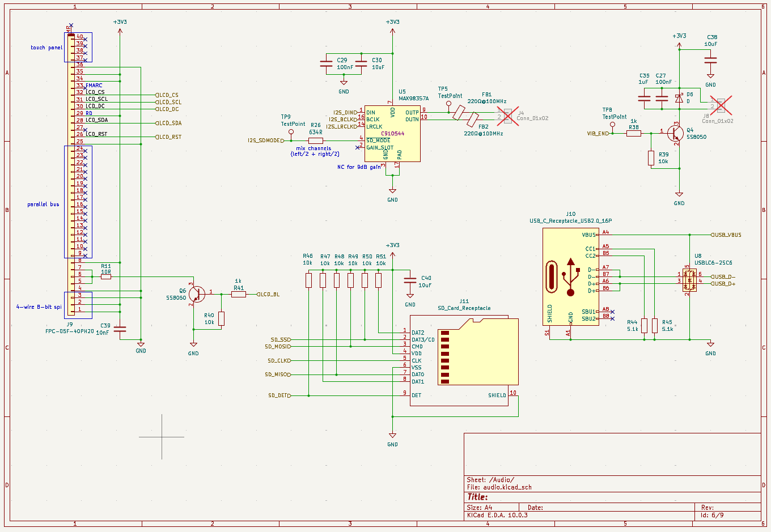Viewport: 771px width, 532px height.
Task: Click the 'mix channels' note text
Action: (314, 148)
